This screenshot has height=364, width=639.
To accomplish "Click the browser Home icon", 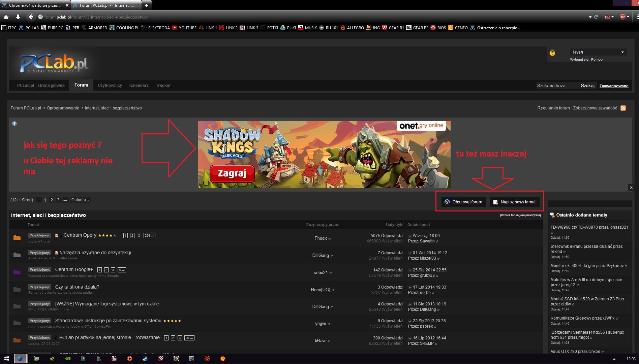I will pyautogui.click(x=6, y=17).
